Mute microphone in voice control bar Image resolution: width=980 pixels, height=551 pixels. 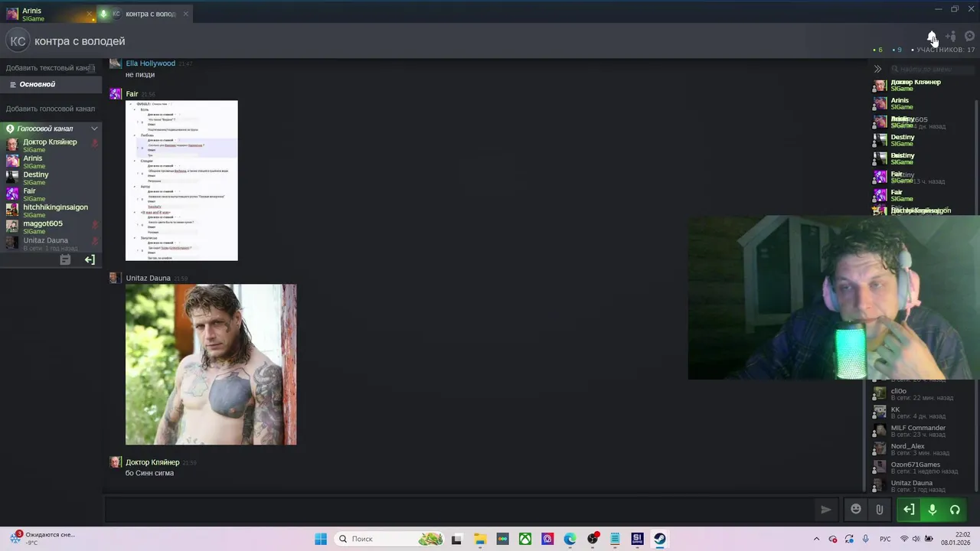[x=932, y=510]
